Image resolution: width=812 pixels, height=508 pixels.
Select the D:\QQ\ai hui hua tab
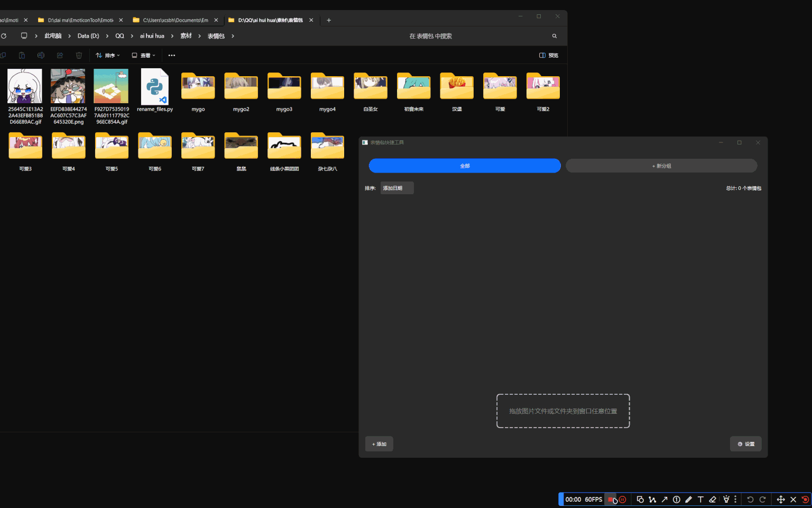point(271,20)
